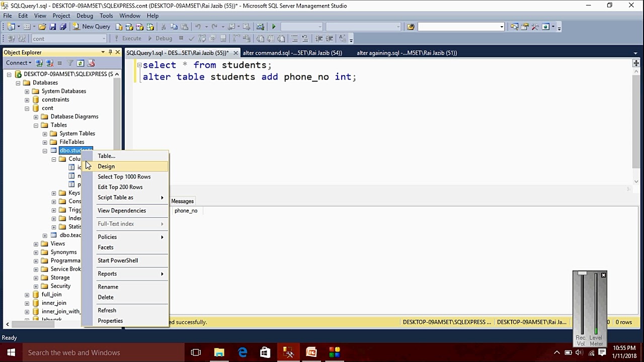644x362 pixels.
Task: Open Microsoft Edge from the taskbar
Action: (x=243, y=352)
